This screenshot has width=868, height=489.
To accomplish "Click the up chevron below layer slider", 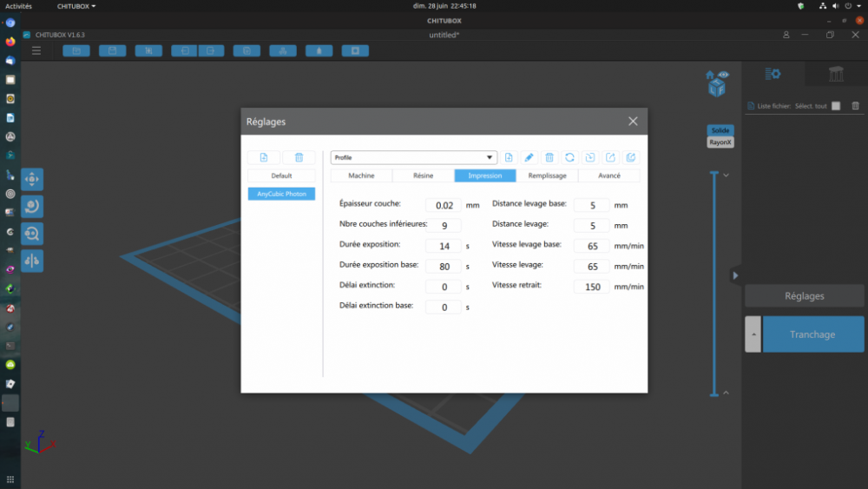I will [x=726, y=393].
